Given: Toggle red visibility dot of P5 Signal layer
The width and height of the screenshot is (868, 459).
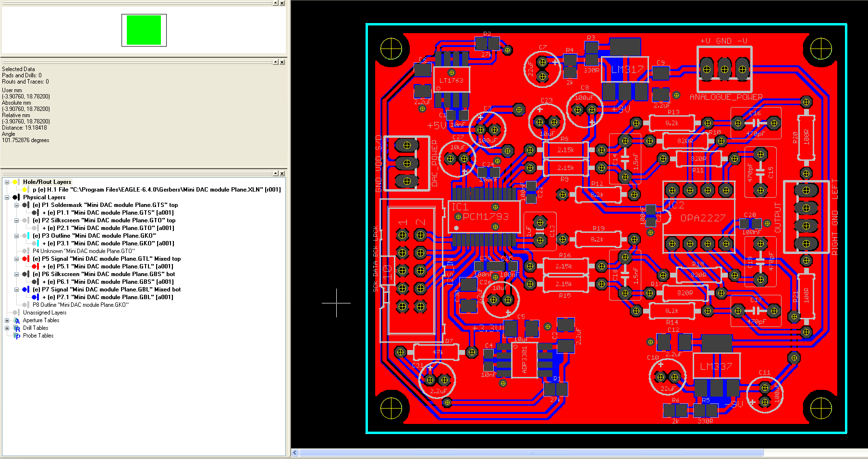Looking at the screenshot, I should pos(24,259).
